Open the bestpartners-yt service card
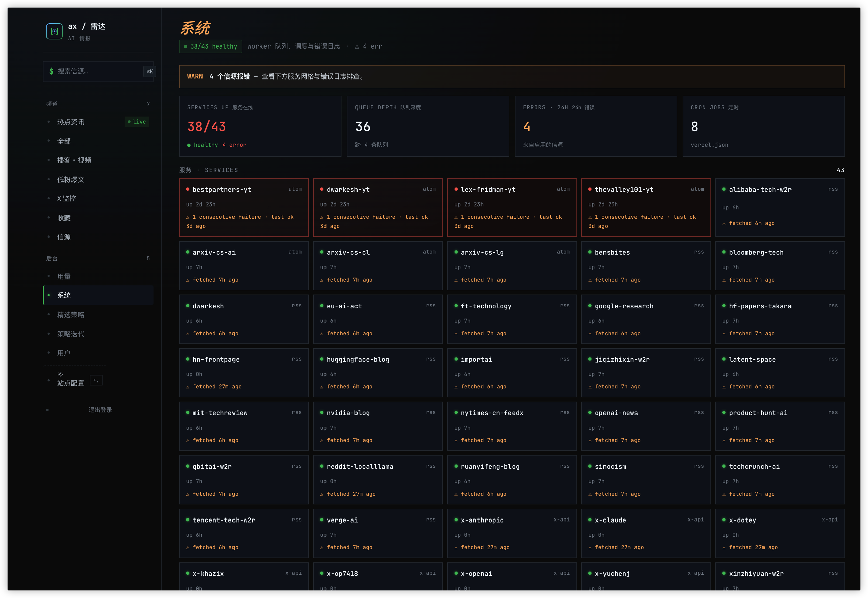 click(244, 208)
